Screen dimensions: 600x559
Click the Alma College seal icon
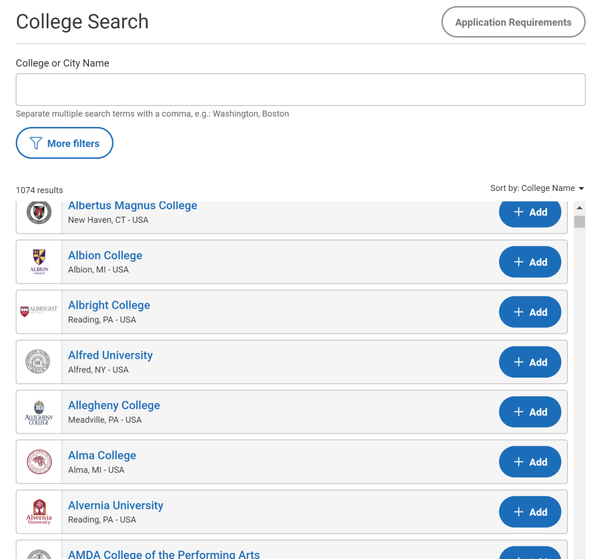point(39,462)
